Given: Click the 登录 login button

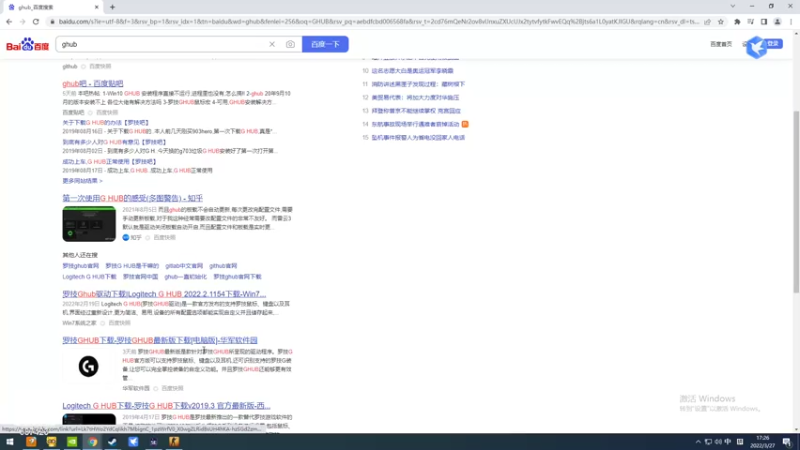Looking at the screenshot, I should [x=773, y=44].
